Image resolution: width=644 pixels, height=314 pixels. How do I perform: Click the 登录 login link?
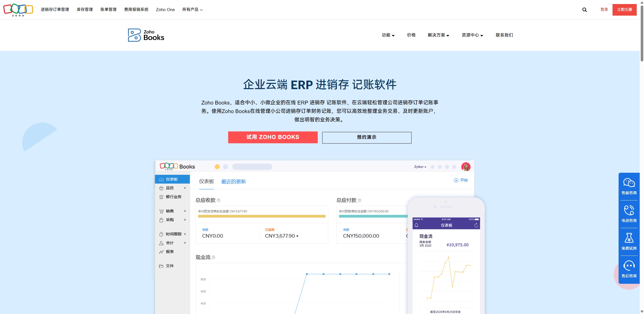tap(604, 10)
